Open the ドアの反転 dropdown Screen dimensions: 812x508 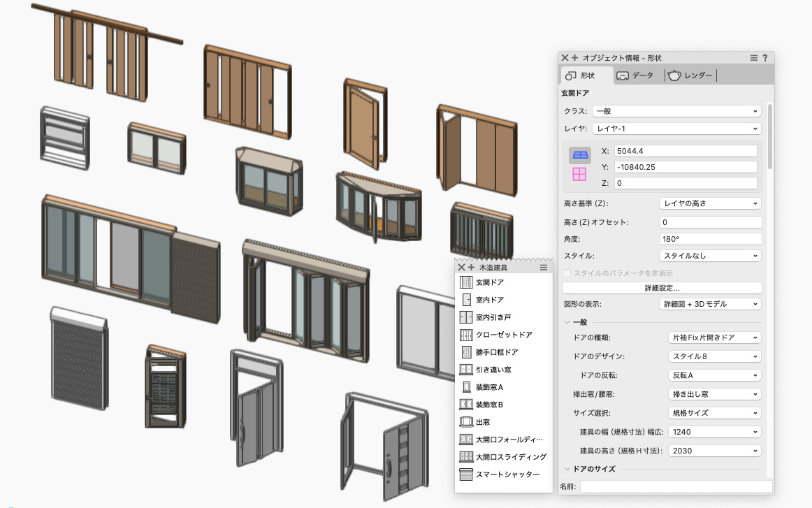[x=715, y=375]
